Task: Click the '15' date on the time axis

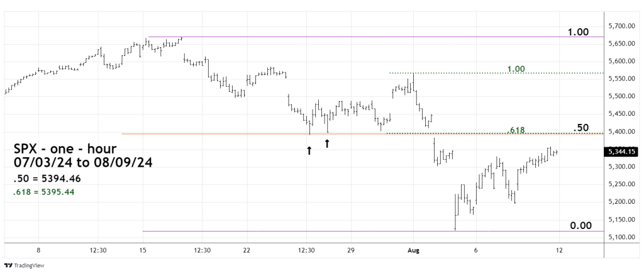Action: coord(143,250)
